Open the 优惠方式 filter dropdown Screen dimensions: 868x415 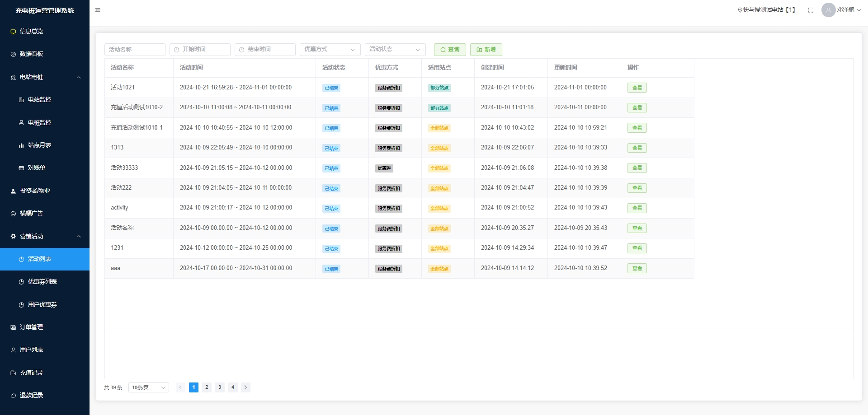pos(330,50)
